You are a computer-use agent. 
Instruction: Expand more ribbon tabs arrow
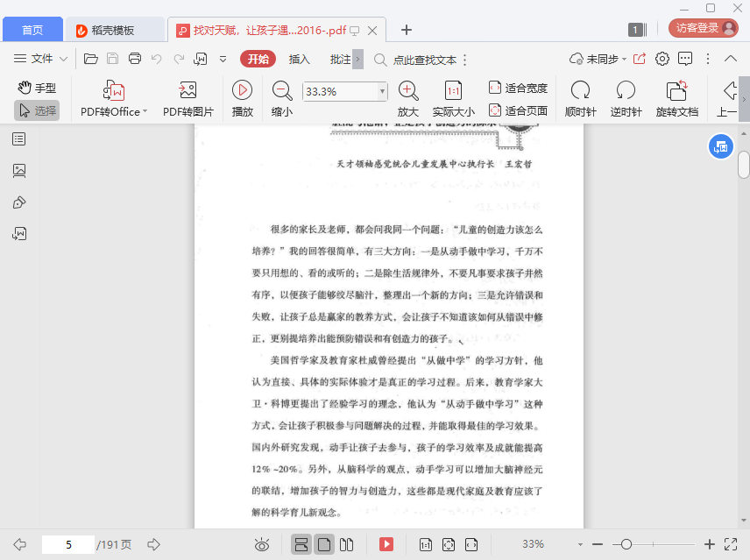(x=357, y=60)
